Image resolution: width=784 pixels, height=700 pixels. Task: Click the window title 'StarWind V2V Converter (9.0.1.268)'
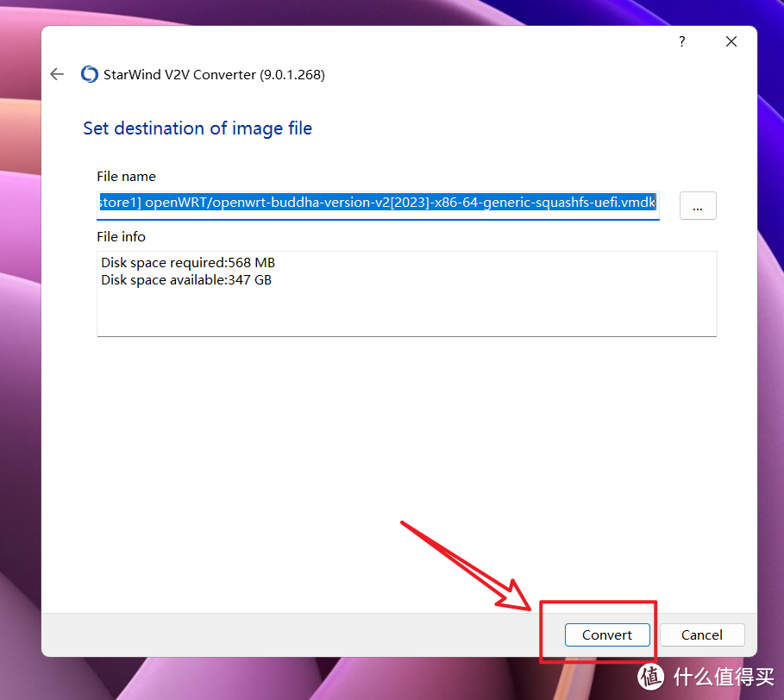(214, 74)
